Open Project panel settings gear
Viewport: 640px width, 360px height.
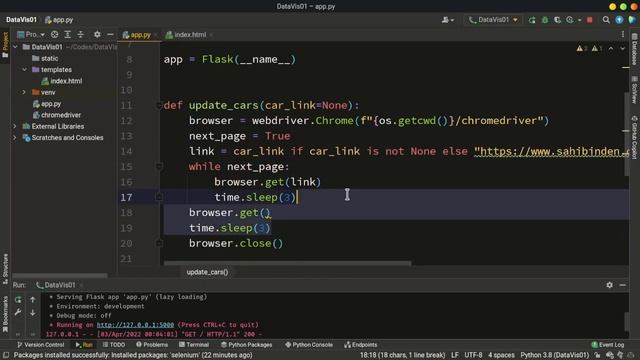[x=97, y=35]
